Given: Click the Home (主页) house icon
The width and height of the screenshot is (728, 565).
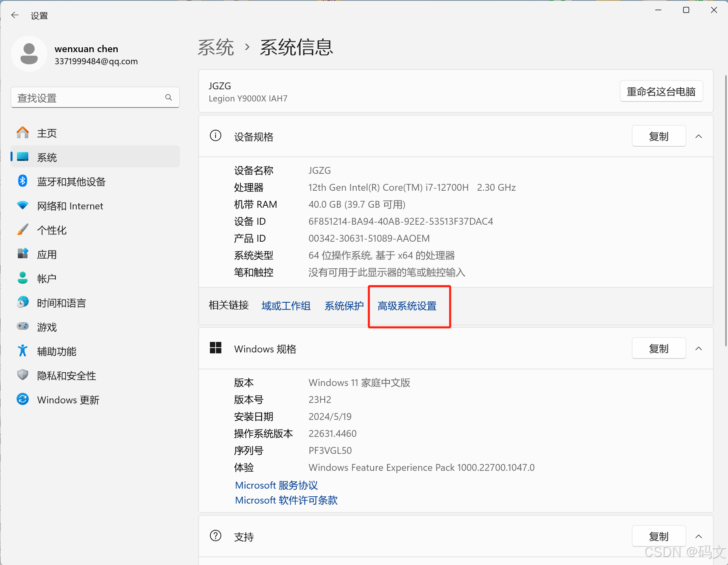Looking at the screenshot, I should point(23,133).
